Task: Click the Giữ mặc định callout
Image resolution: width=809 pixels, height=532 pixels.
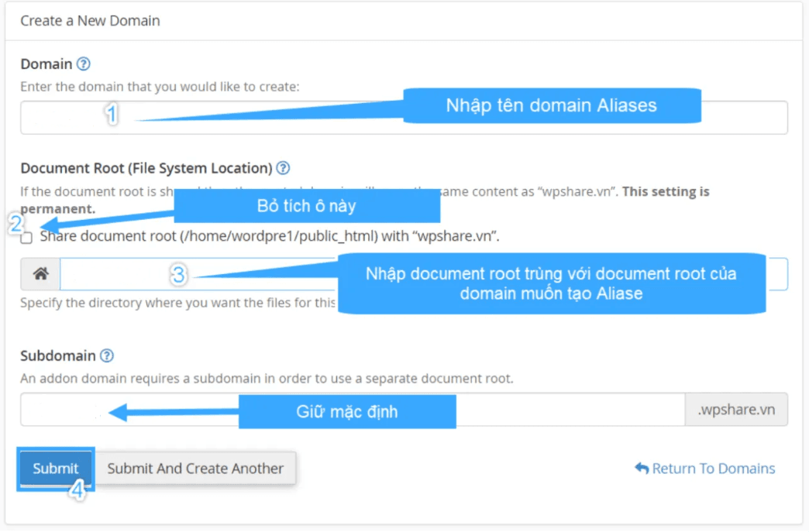Action: pyautogui.click(x=347, y=411)
